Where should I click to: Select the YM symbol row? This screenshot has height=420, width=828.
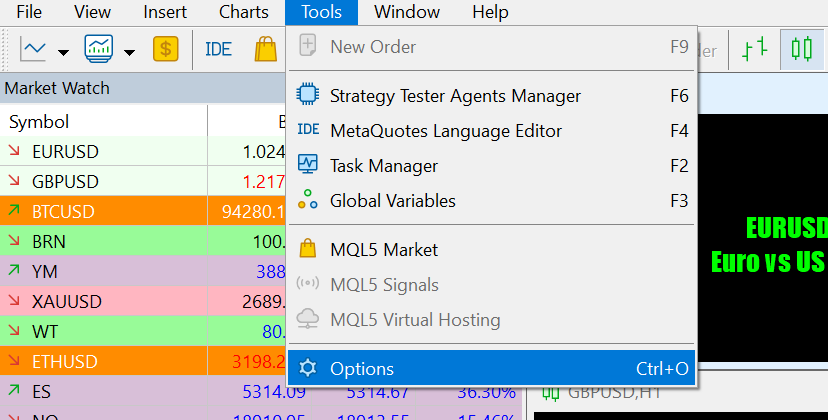pyautogui.click(x=143, y=271)
